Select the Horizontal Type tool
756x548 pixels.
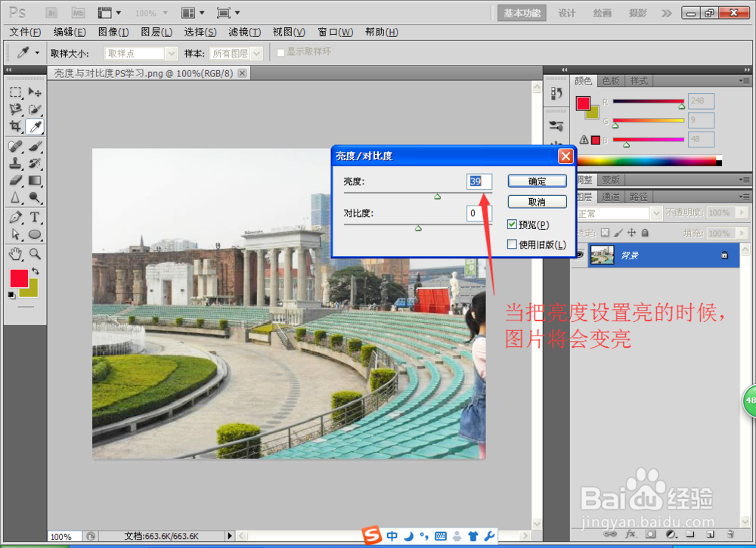(35, 217)
